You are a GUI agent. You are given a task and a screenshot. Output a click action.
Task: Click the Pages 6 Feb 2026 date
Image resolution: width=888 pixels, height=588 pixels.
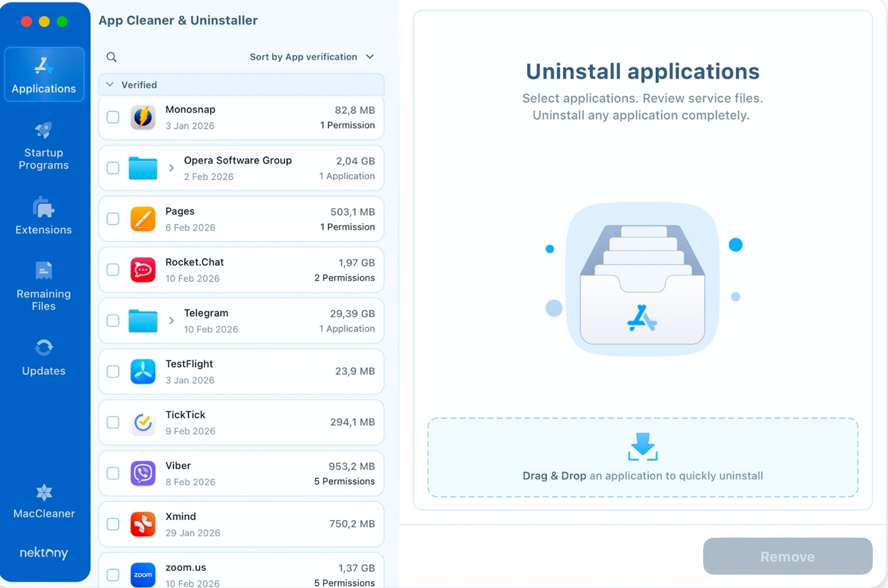190,228
